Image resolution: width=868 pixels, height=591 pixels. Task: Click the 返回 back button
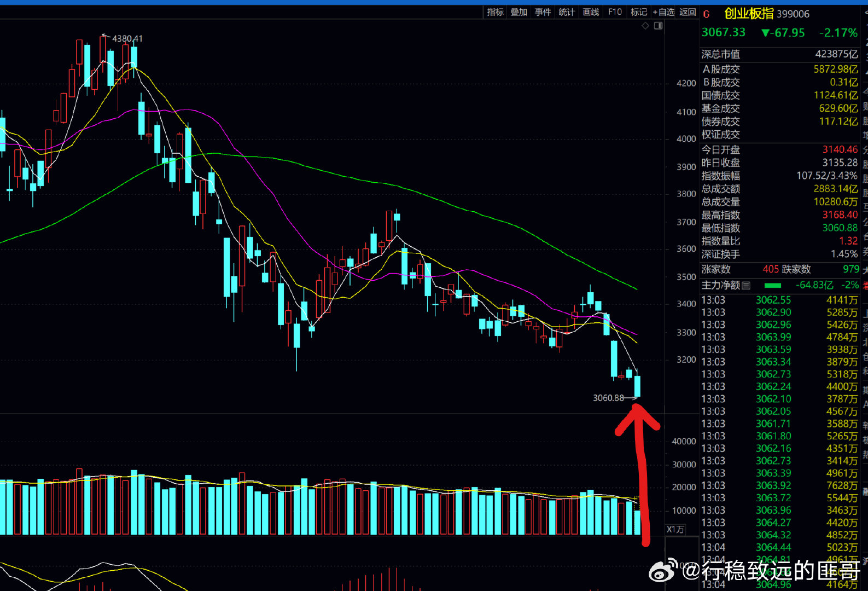688,12
